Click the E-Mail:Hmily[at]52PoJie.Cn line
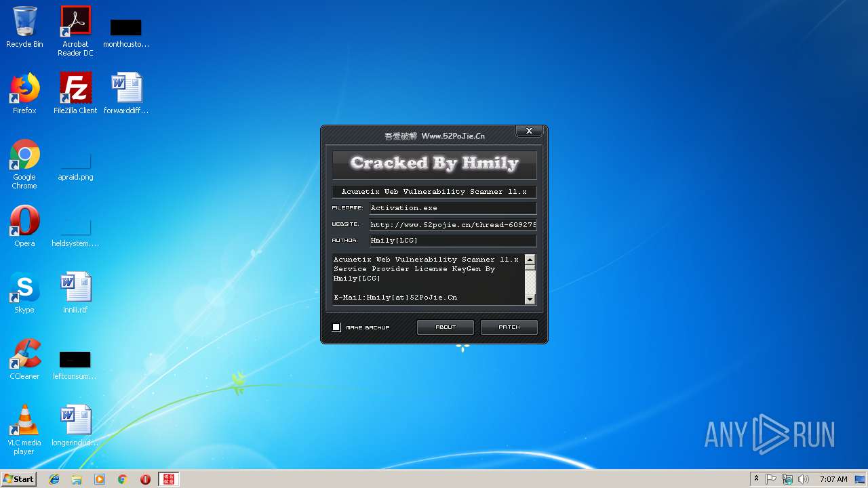This screenshot has height=488, width=868. tap(395, 298)
